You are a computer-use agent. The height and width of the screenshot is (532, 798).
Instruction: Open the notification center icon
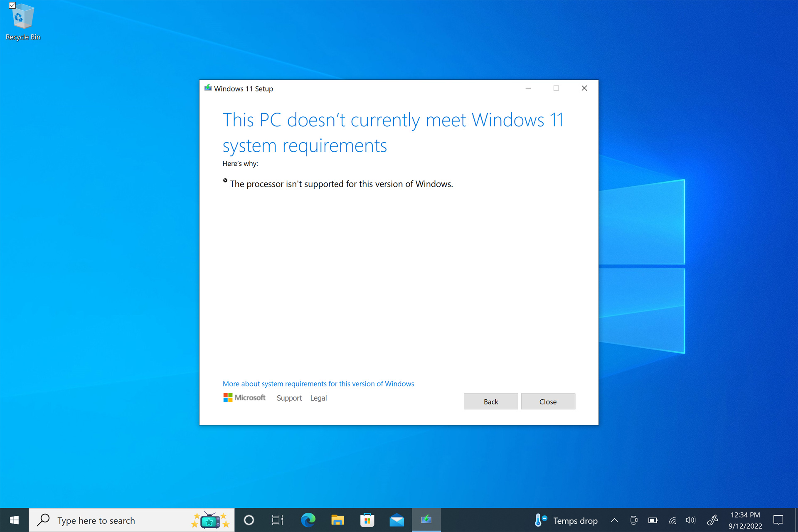778,520
